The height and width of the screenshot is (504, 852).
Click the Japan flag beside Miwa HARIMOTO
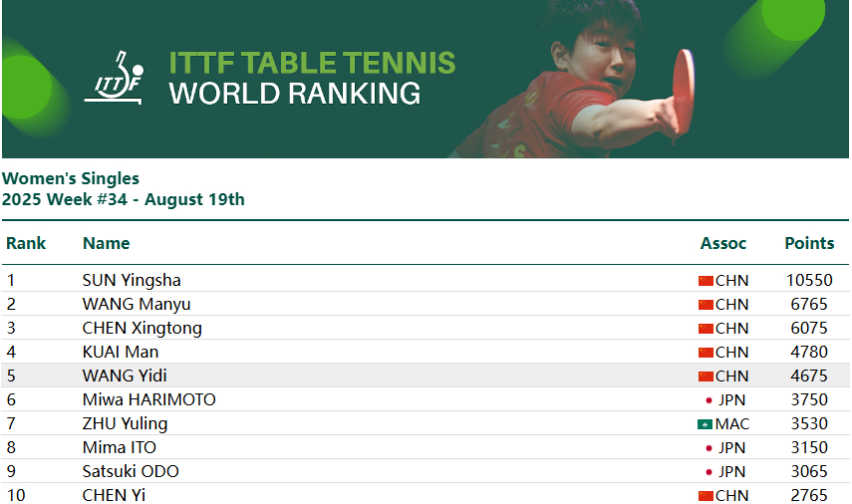point(709,400)
